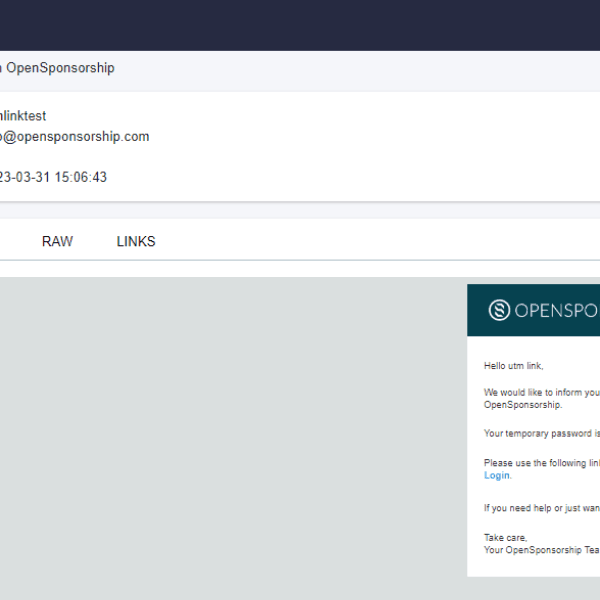Click the 'Please use the following link' sentence
Screen dimensions: 600x600
point(541,463)
